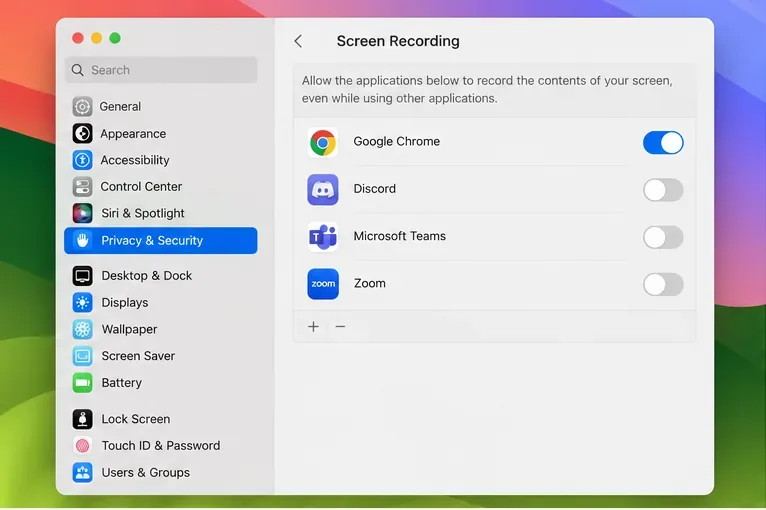Image resolution: width=766 pixels, height=510 pixels.
Task: Go to Lock Screen settings
Action: click(x=161, y=419)
